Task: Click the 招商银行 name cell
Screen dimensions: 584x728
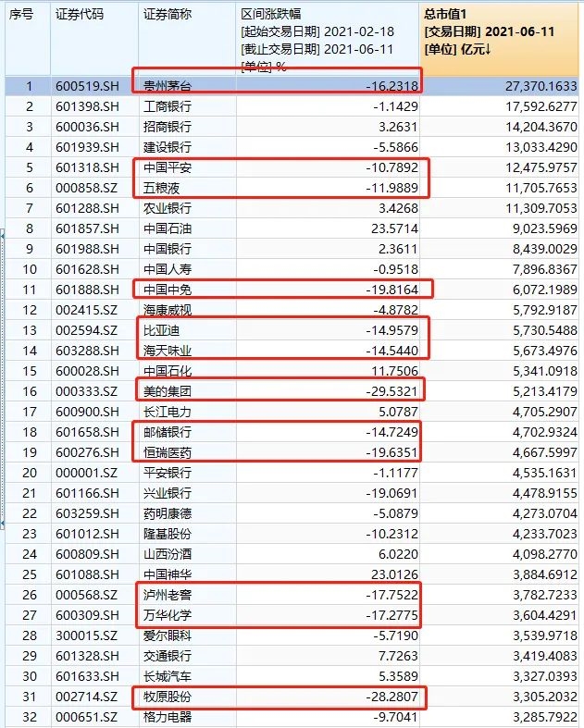Action: pos(168,127)
